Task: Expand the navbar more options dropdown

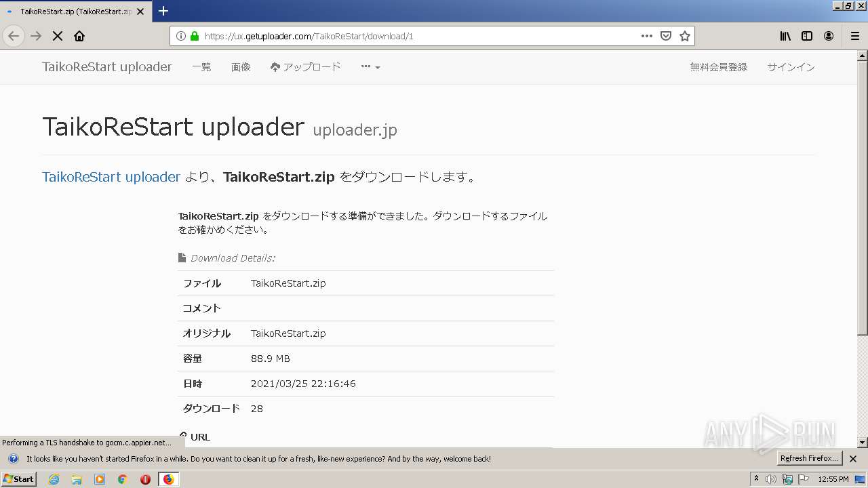Action: pos(370,66)
